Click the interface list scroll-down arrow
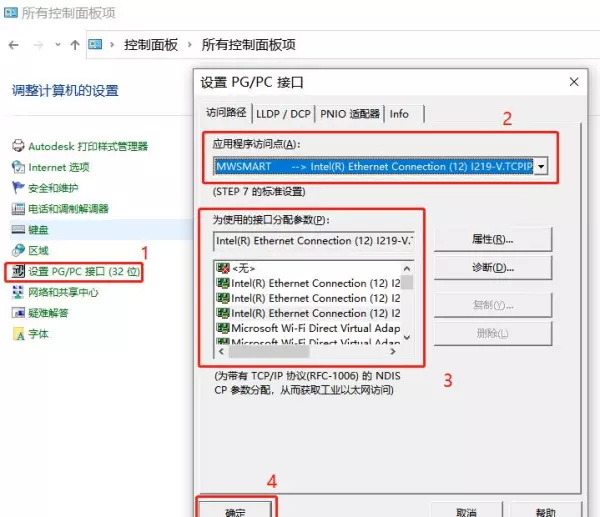This screenshot has width=600, height=517. coord(407,337)
